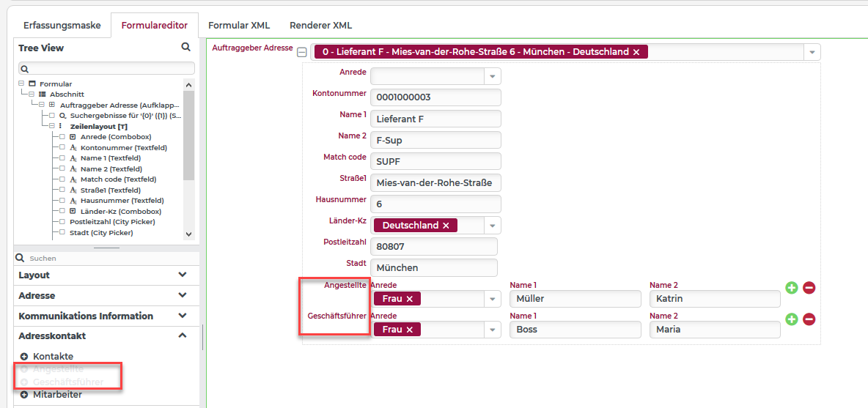Add the Kontakte element via plus icon
868x408 pixels.
tap(23, 357)
